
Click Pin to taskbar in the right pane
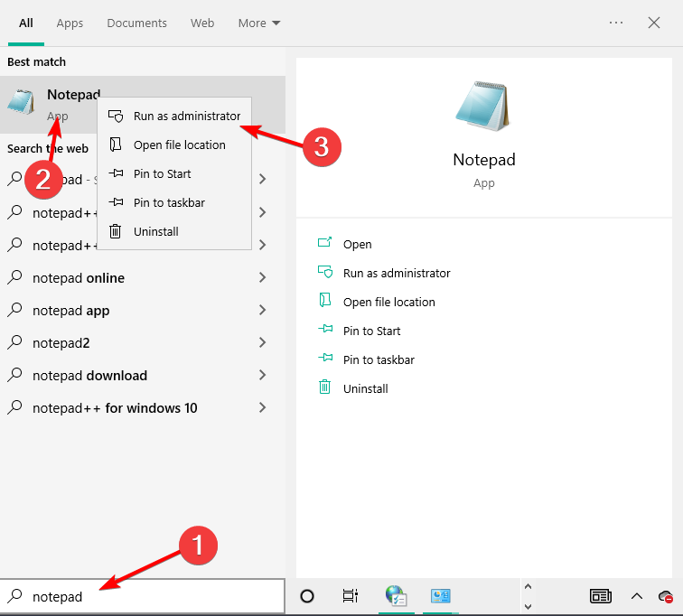[379, 359]
